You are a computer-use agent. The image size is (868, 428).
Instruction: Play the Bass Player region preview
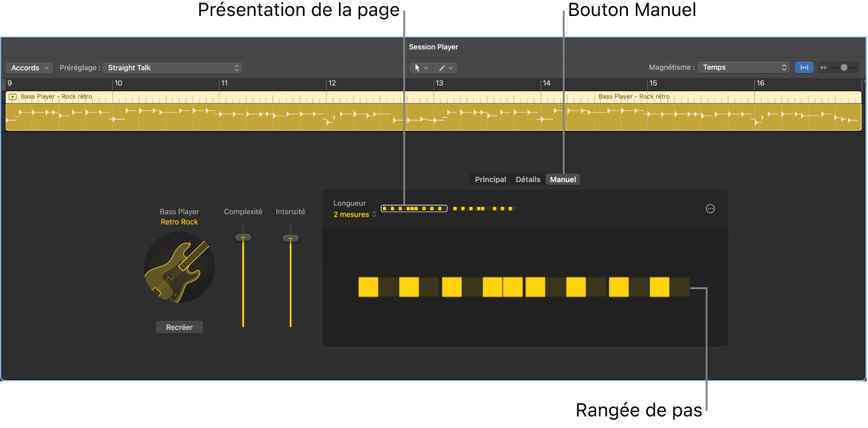(12, 96)
